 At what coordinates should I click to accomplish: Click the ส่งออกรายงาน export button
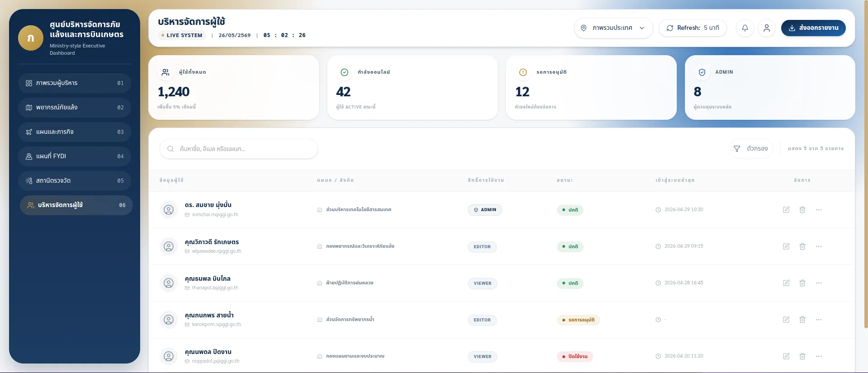point(813,28)
